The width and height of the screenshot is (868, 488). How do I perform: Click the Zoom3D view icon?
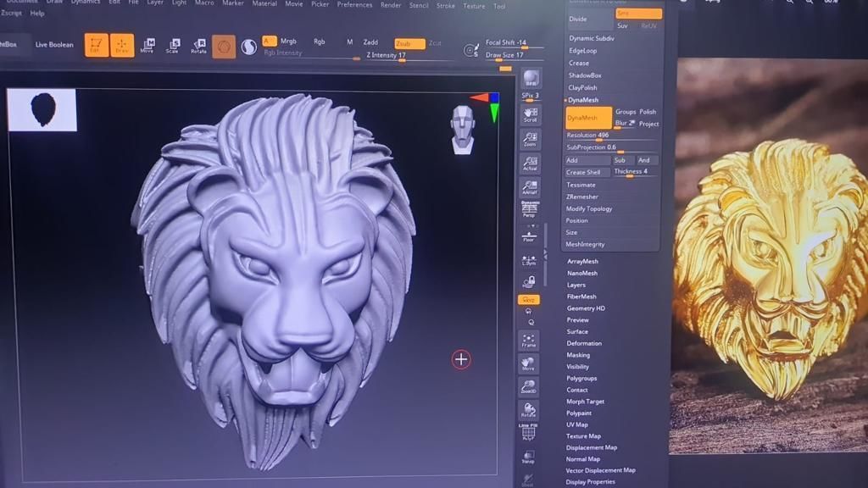pyautogui.click(x=528, y=386)
